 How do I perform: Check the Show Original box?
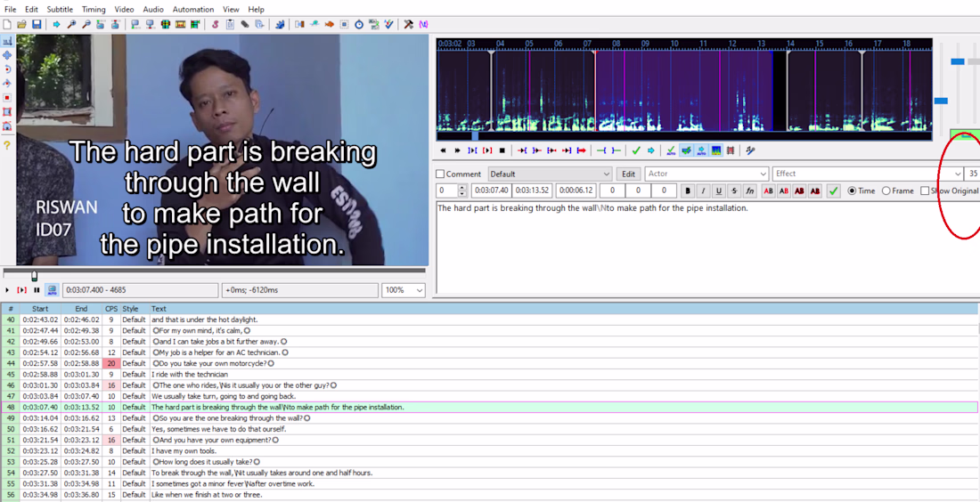[x=925, y=191]
